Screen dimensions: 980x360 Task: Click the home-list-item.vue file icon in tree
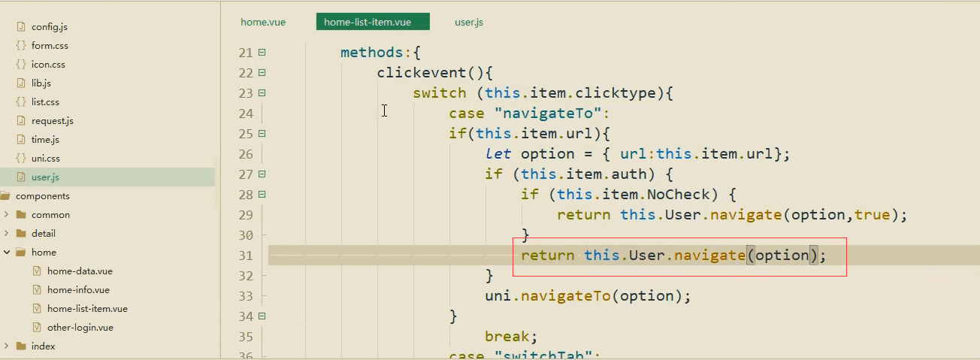click(37, 308)
